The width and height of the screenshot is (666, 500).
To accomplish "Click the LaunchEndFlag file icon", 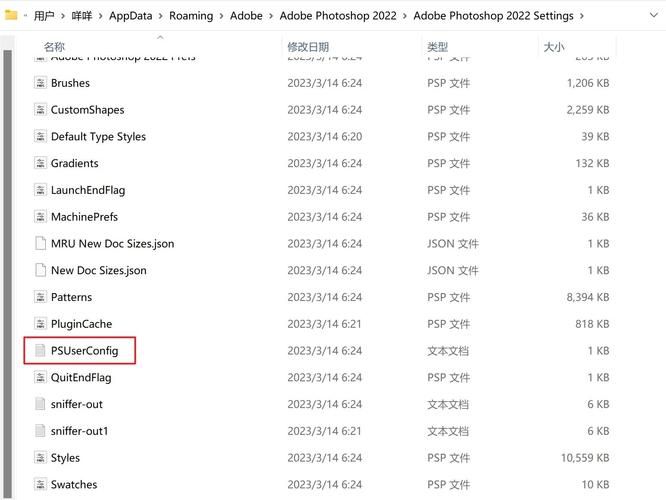I will (x=40, y=189).
